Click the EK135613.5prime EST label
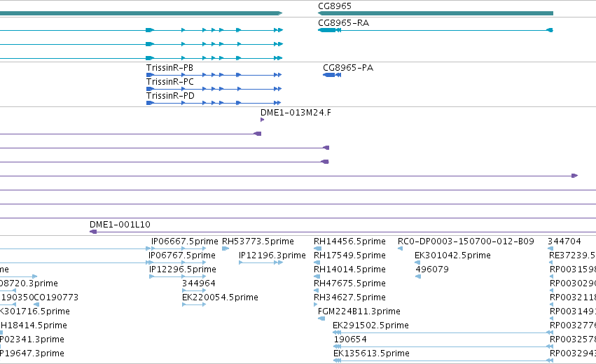The image size is (596, 364). [371, 353]
